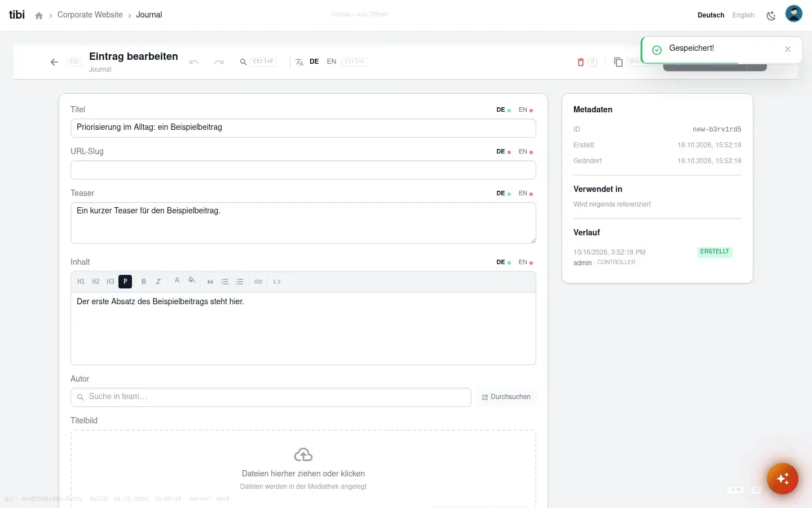The height and width of the screenshot is (508, 812).
Task: Set the block to Heading 1
Action: pyautogui.click(x=81, y=282)
